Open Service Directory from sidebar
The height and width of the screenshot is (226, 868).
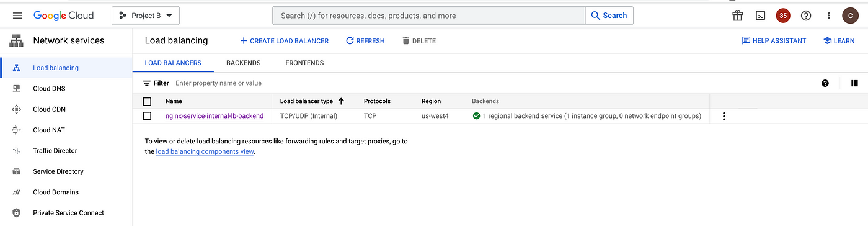tap(66, 171)
